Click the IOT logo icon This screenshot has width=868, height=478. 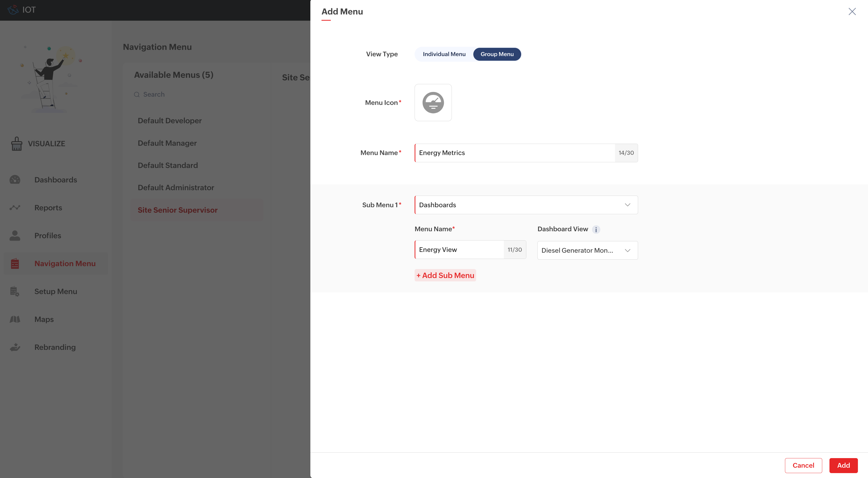pos(13,10)
